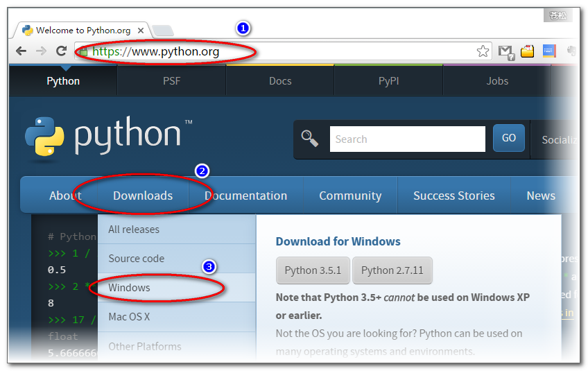Select Source code in Downloads dropdown
The image size is (588, 371).
(177, 259)
